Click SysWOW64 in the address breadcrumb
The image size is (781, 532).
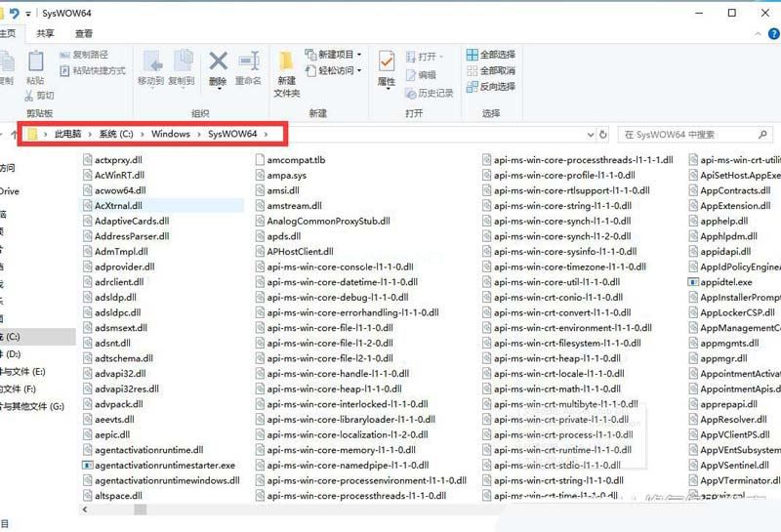click(232, 134)
